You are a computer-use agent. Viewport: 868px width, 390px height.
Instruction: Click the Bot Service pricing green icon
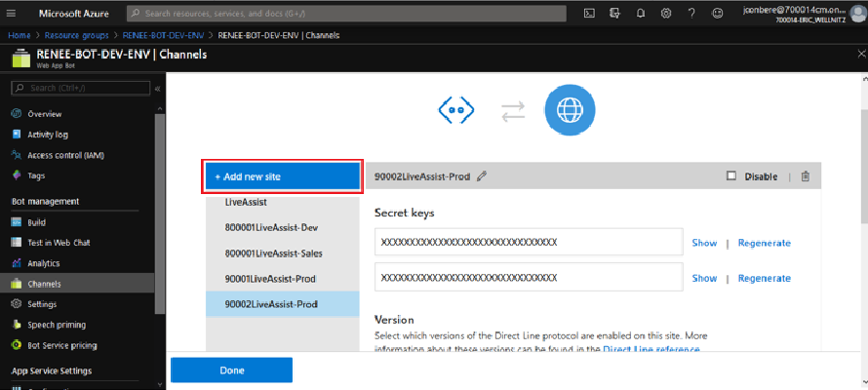pyautogui.click(x=16, y=345)
